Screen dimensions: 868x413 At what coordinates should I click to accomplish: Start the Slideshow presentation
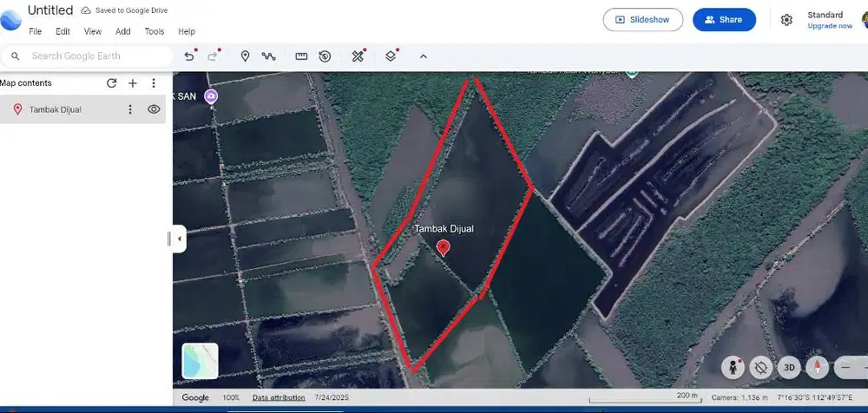(642, 20)
